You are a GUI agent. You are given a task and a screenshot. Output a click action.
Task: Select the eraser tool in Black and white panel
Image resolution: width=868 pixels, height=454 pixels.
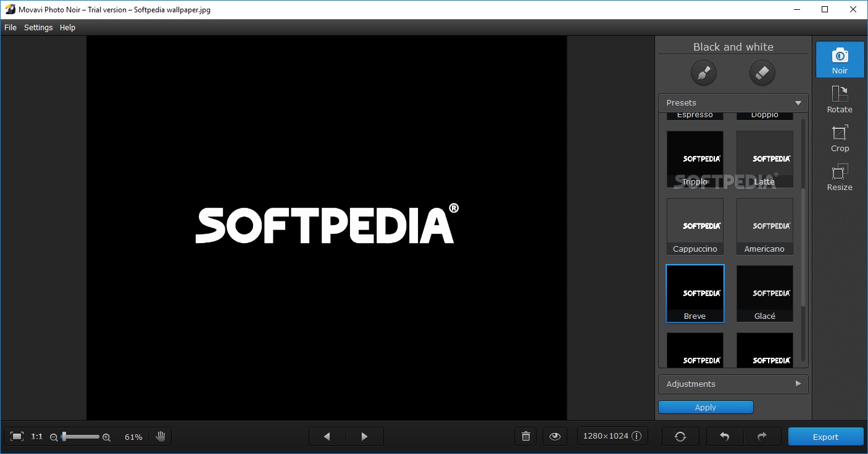coord(762,73)
